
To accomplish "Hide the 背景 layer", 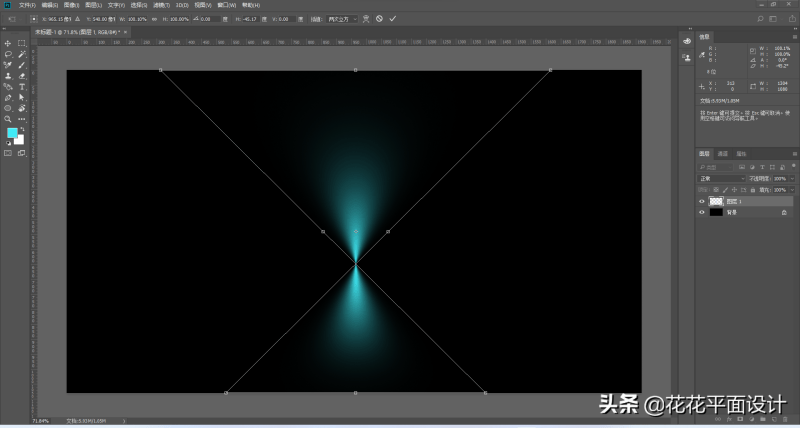I will point(702,212).
